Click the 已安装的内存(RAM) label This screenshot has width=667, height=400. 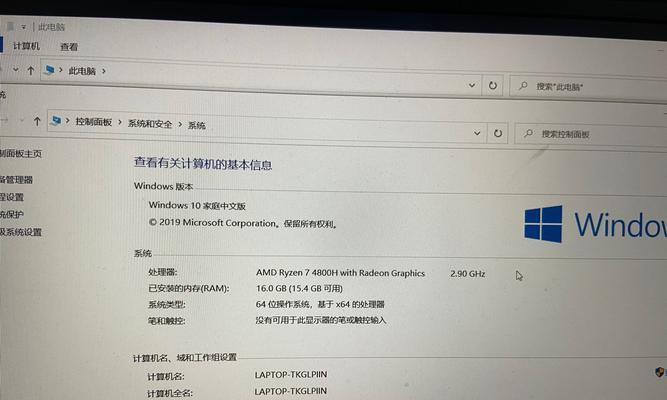tap(188, 289)
